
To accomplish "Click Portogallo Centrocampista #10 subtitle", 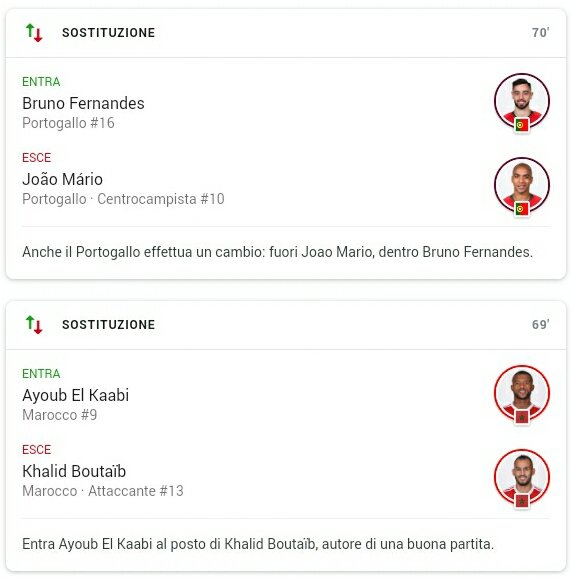I will (123, 199).
